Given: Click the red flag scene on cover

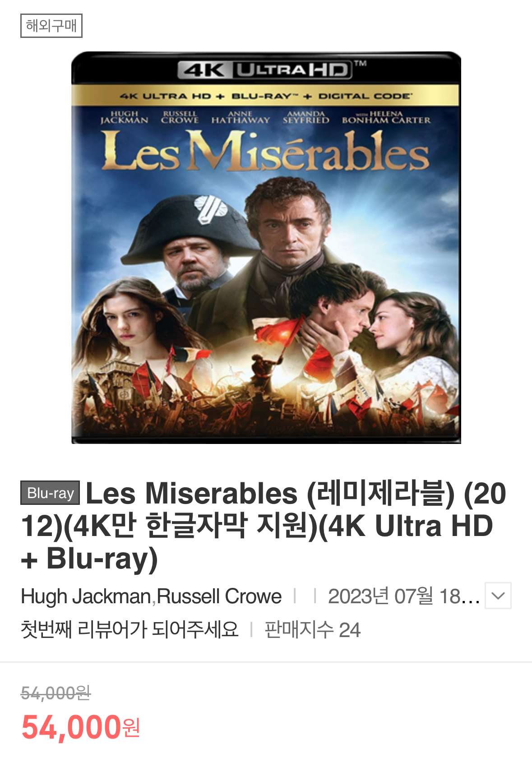Looking at the screenshot, I should coord(278,338).
